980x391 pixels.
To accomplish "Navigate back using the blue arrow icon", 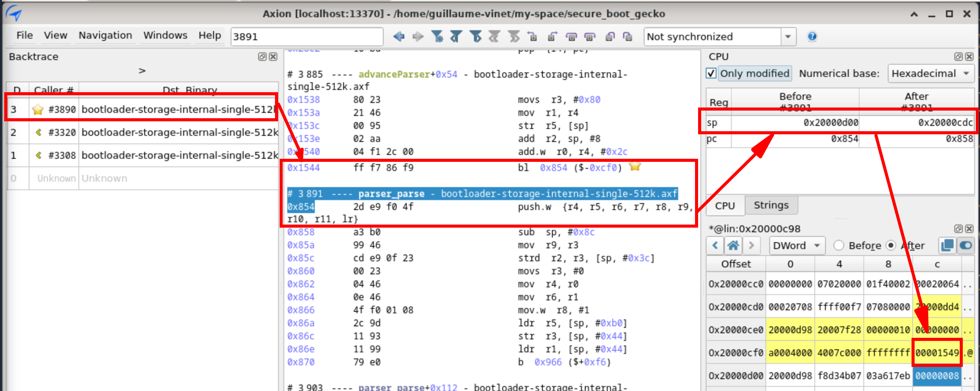I will 399,36.
